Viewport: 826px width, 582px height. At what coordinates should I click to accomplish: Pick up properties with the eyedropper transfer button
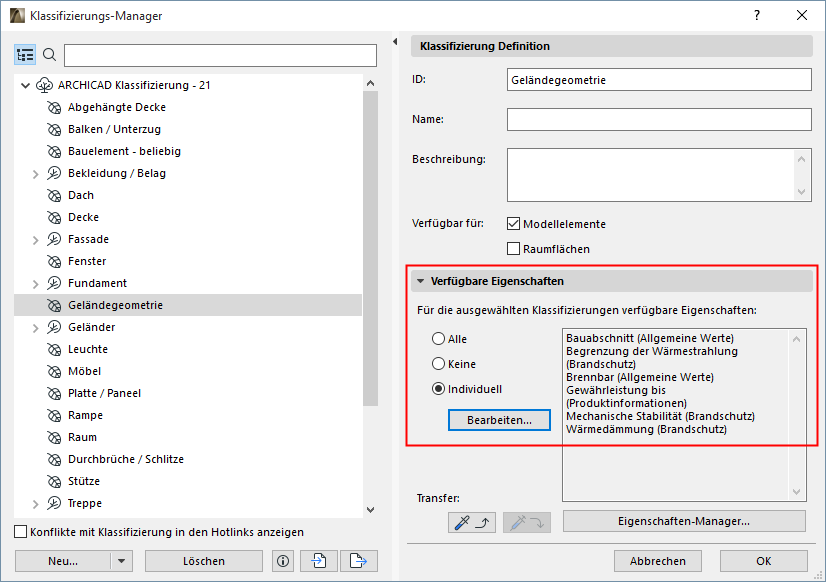click(x=472, y=522)
